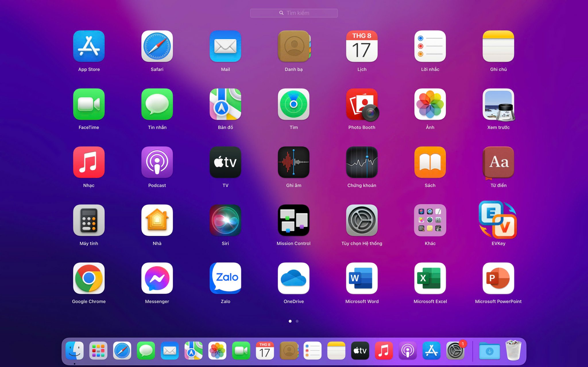This screenshot has width=588, height=367.
Task: Launch Ghi âm voice recorder
Action: pos(293,162)
